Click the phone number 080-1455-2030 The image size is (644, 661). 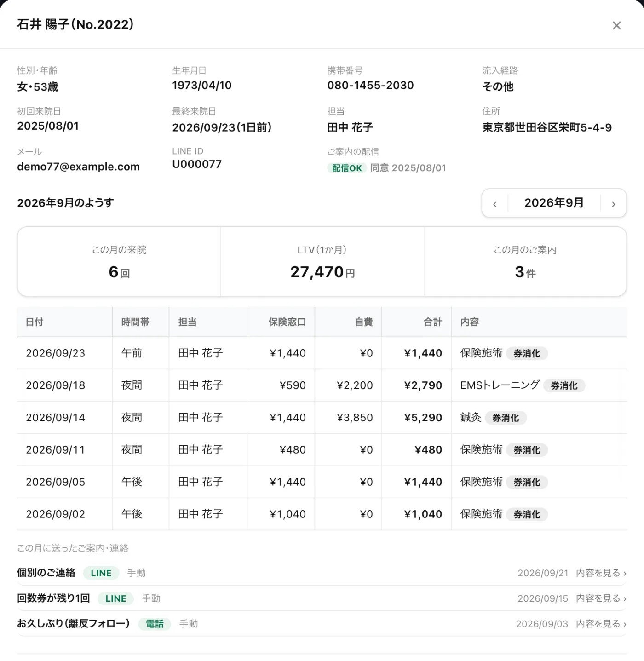point(371,86)
